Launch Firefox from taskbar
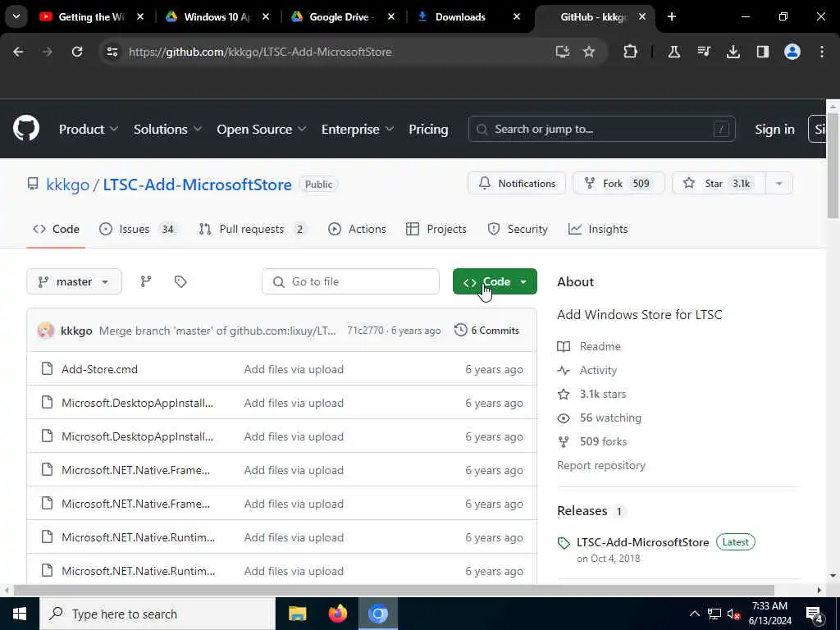The image size is (840, 630). [337, 614]
